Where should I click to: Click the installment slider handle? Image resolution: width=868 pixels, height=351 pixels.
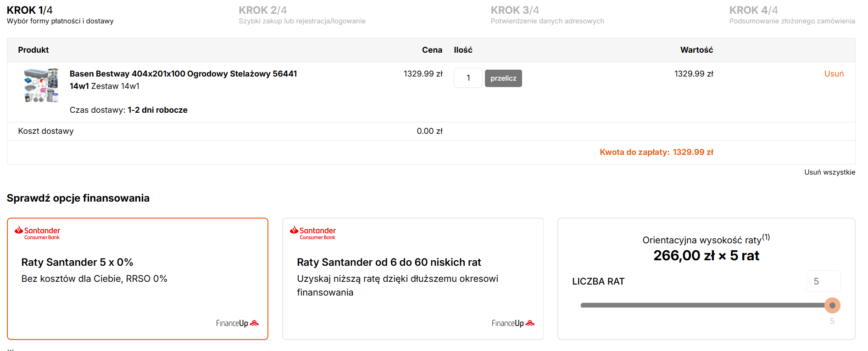[832, 305]
